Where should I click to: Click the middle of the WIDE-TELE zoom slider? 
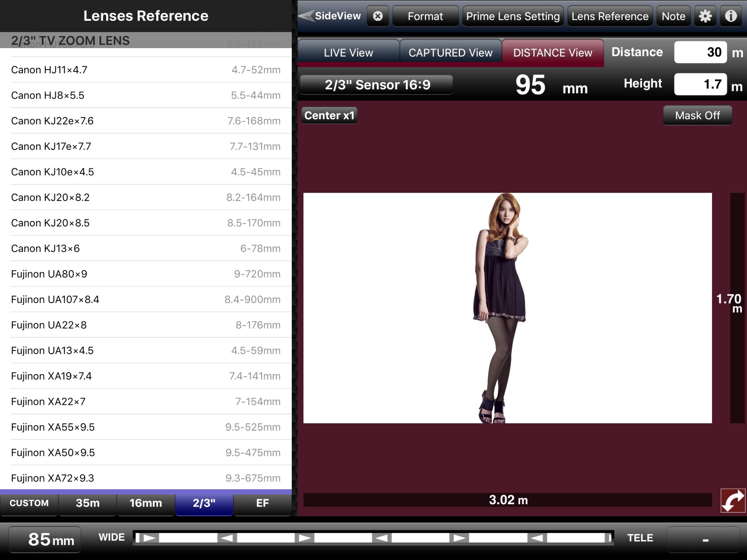pos(373,538)
